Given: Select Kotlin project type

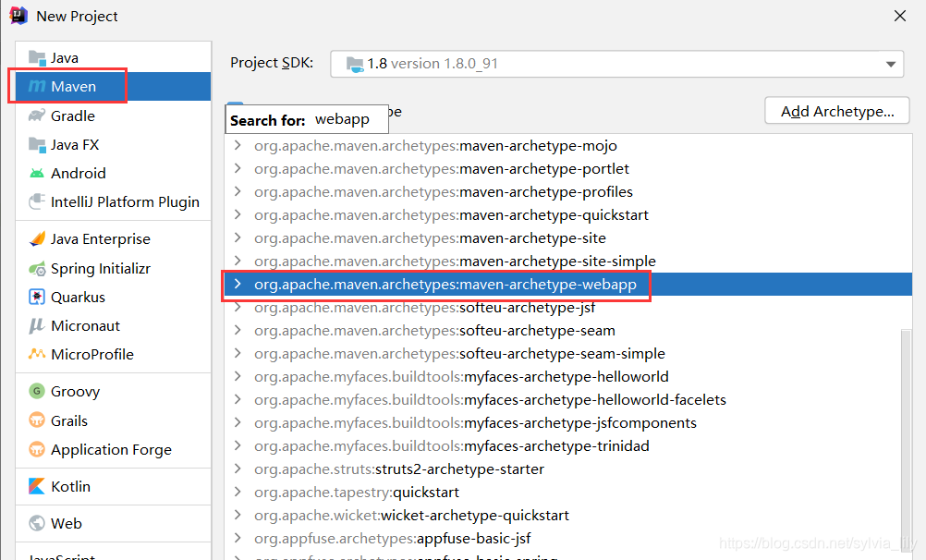Looking at the screenshot, I should 113,486.
